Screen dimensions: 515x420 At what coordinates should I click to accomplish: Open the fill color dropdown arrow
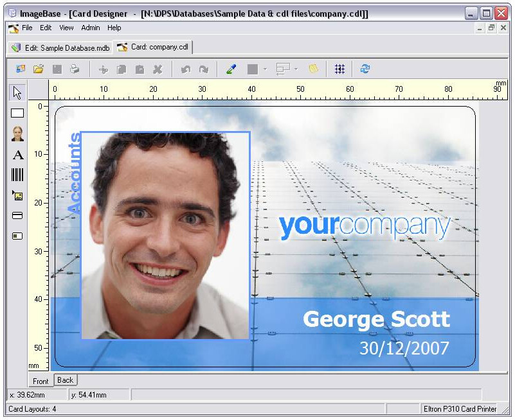266,69
